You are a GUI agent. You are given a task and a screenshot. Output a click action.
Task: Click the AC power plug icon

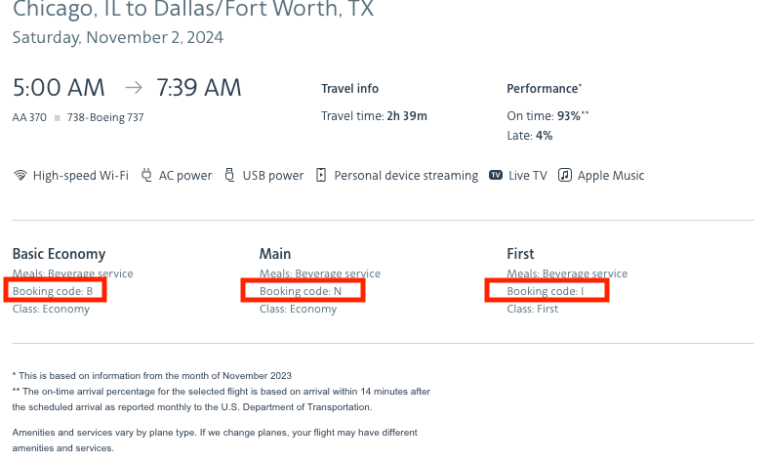(147, 176)
